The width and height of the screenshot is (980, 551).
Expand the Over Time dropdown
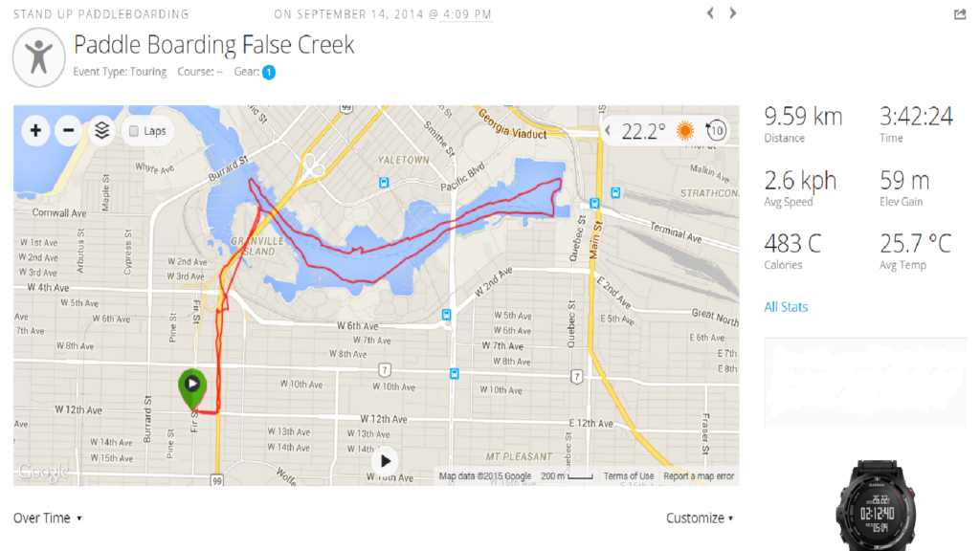click(48, 518)
